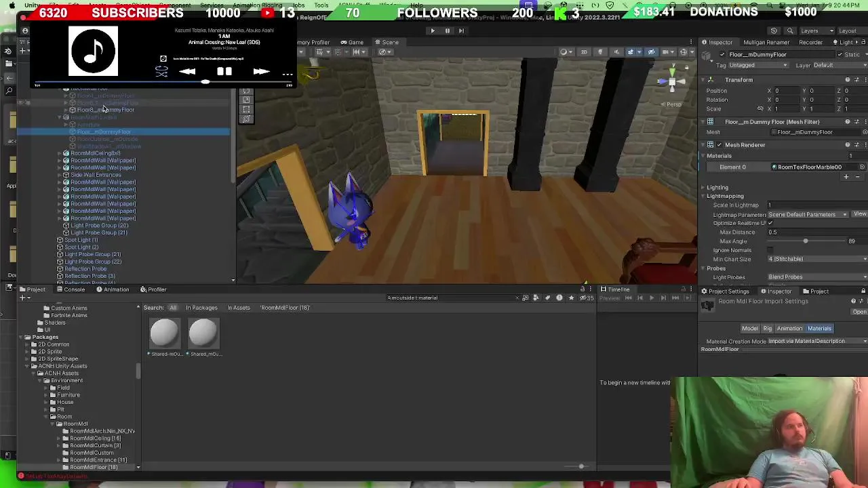Open the Layer Default dropdown

point(840,65)
